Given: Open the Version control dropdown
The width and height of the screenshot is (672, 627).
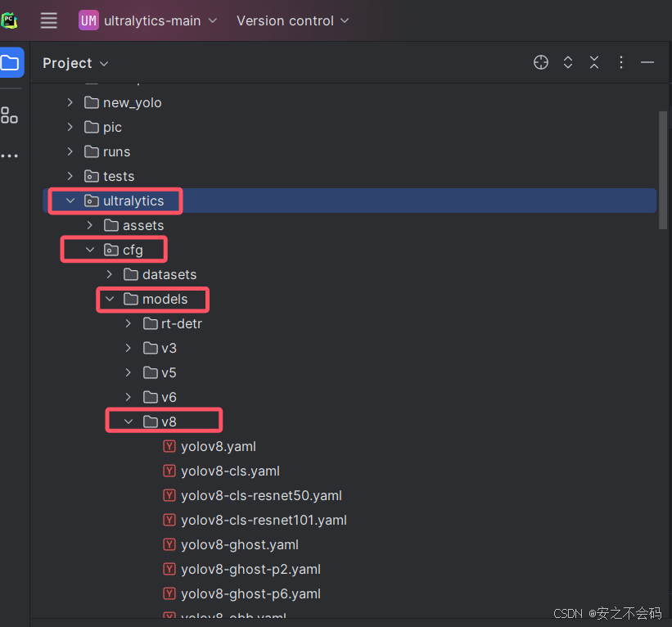Looking at the screenshot, I should (293, 20).
